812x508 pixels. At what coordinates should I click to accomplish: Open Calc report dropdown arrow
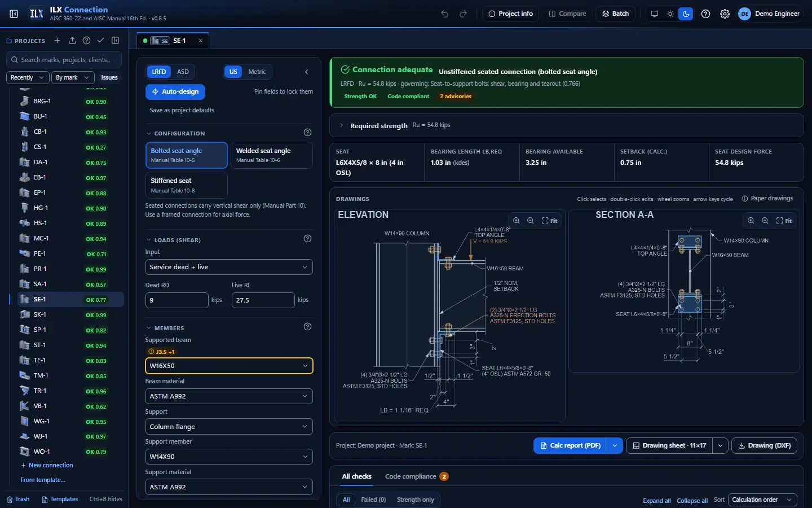coord(615,445)
